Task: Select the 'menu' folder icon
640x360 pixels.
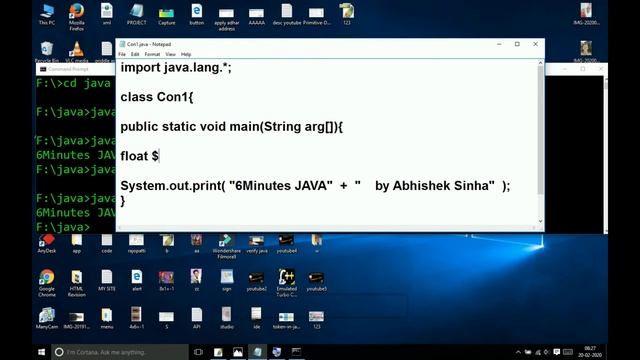Action: click(107, 318)
